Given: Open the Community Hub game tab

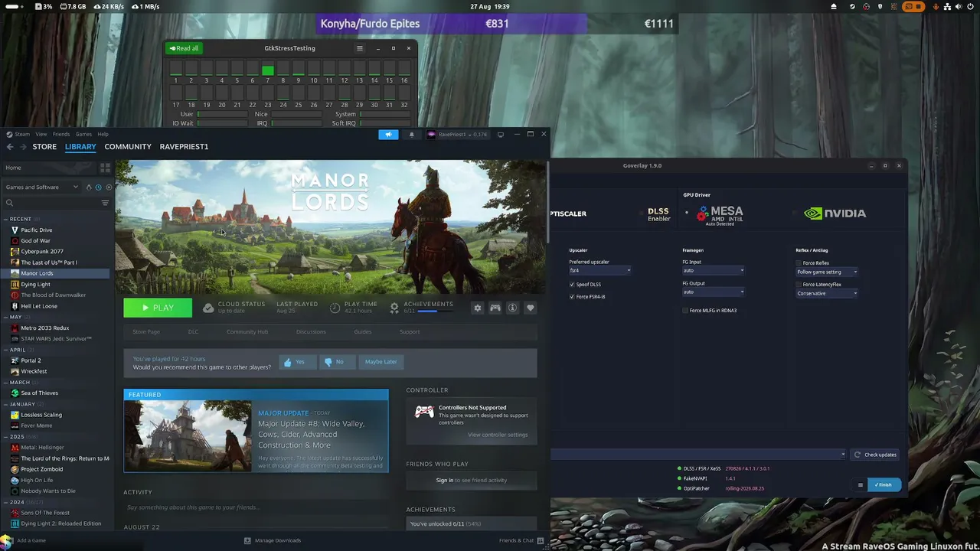Looking at the screenshot, I should click(247, 332).
